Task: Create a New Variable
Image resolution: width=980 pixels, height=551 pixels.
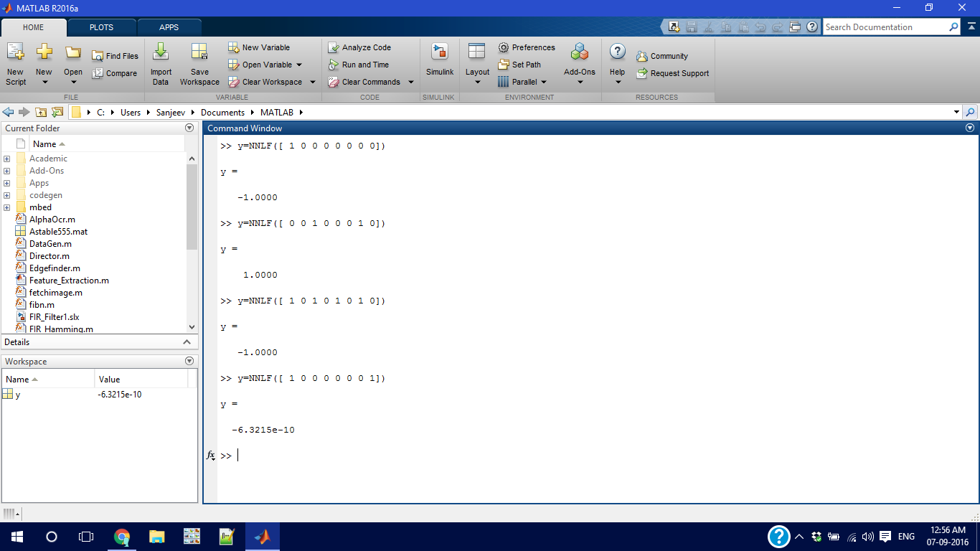Action: (259, 47)
